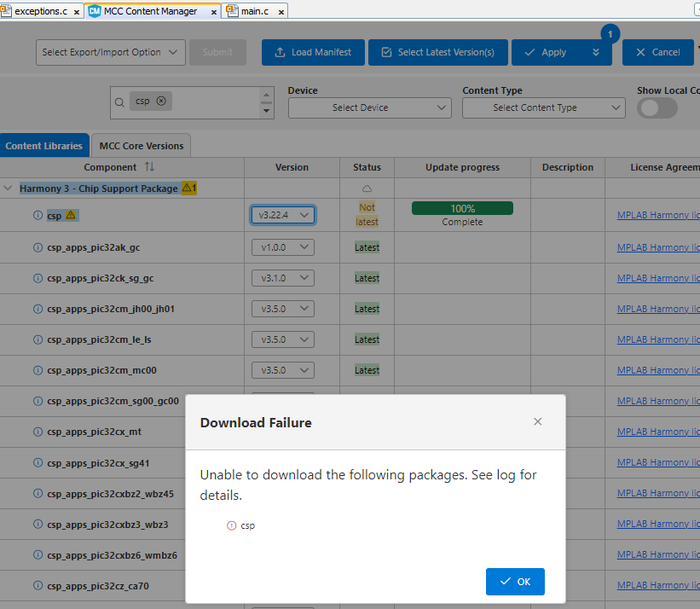
Task: Select the Content Libraries tab
Action: point(44,146)
